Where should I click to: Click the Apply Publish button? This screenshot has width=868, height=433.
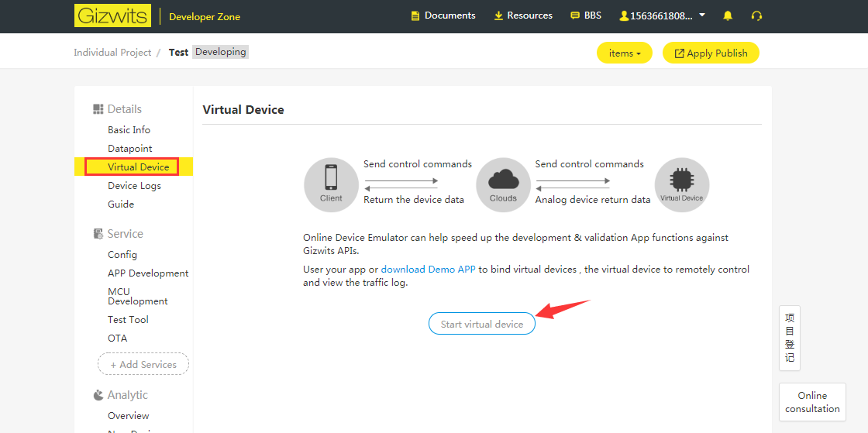click(x=711, y=53)
